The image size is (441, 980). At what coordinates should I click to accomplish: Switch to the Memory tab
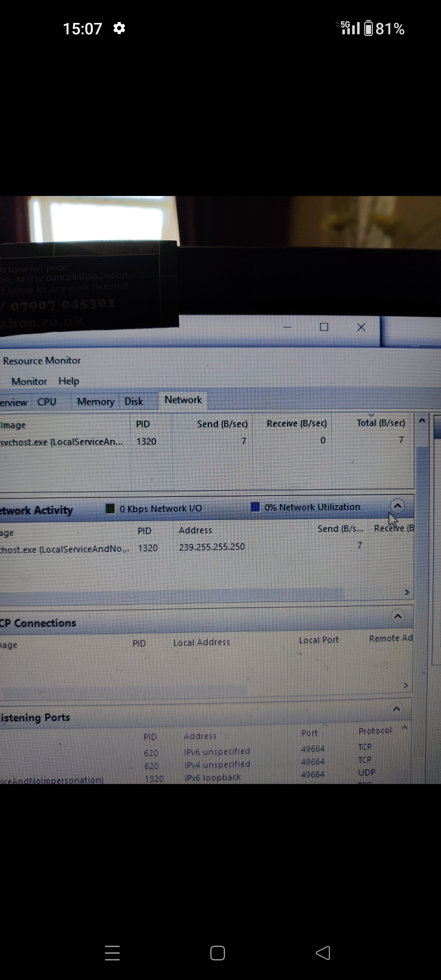(96, 402)
